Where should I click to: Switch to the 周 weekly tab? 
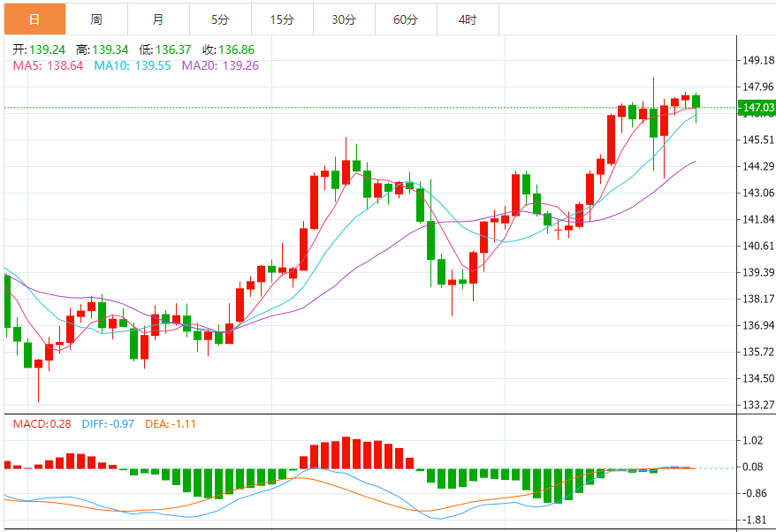(96, 19)
